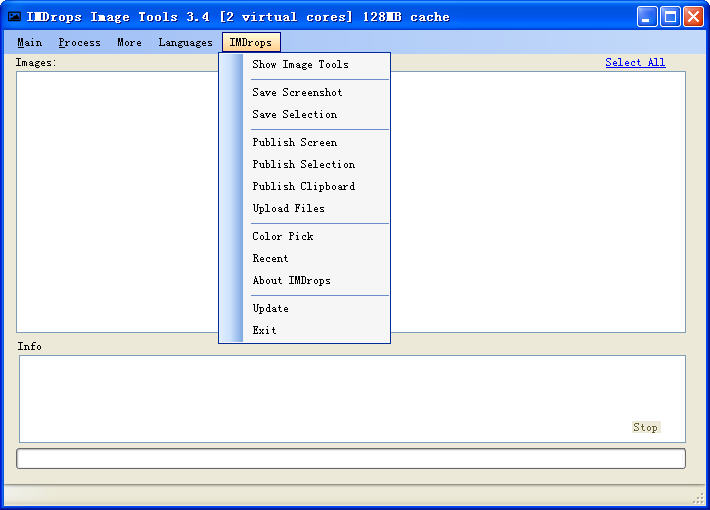
Task: Click inside the Info text box
Action: point(352,399)
